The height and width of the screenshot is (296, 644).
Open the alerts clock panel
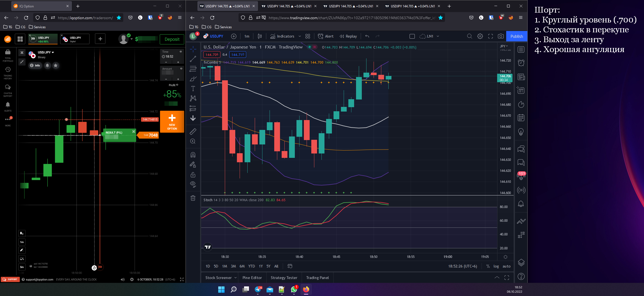click(521, 63)
